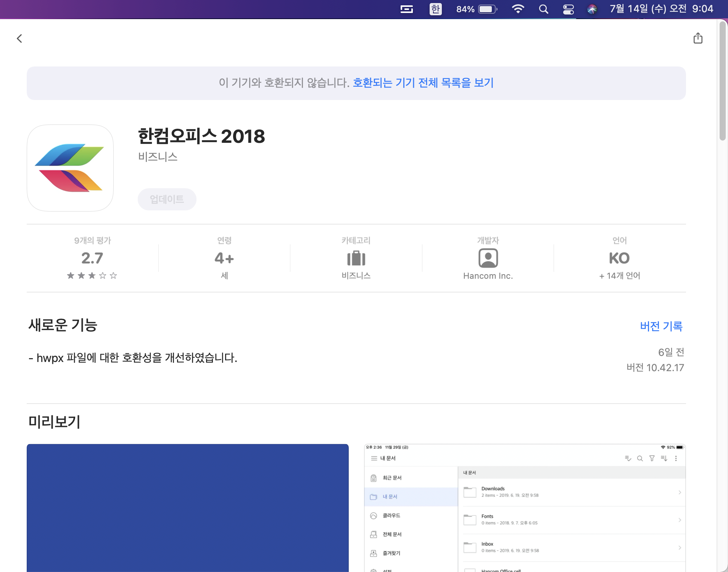The width and height of the screenshot is (728, 572).
Task: Click the star rating row
Action: click(x=92, y=276)
